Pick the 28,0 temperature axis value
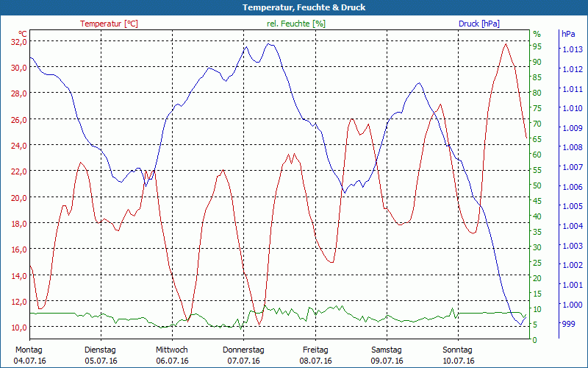Screen dimensions: 588x368 pyautogui.click(x=19, y=93)
